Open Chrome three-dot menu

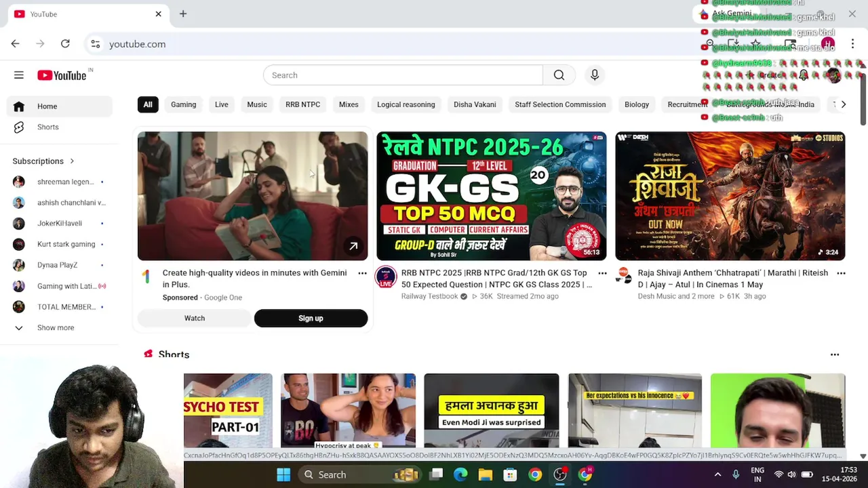click(852, 44)
